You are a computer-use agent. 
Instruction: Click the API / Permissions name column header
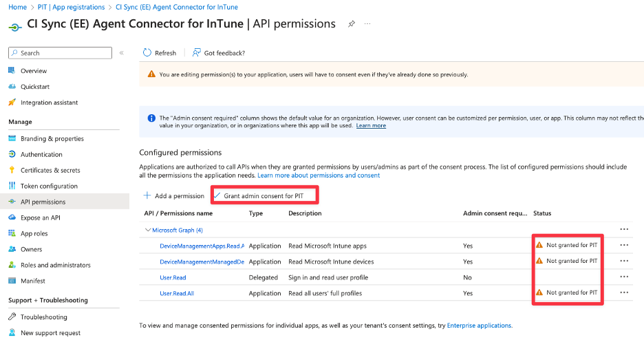pos(178,213)
